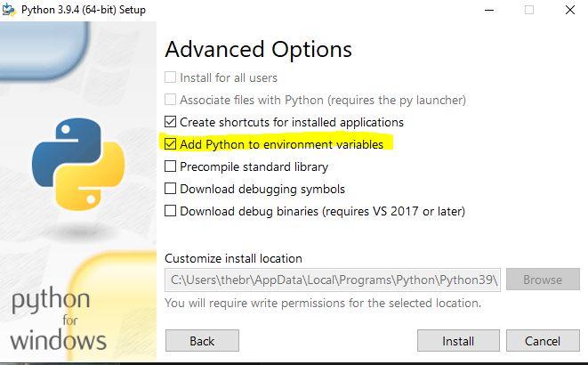The image size is (588, 365).
Task: Click the disabled maximize button
Action: pyautogui.click(x=529, y=10)
